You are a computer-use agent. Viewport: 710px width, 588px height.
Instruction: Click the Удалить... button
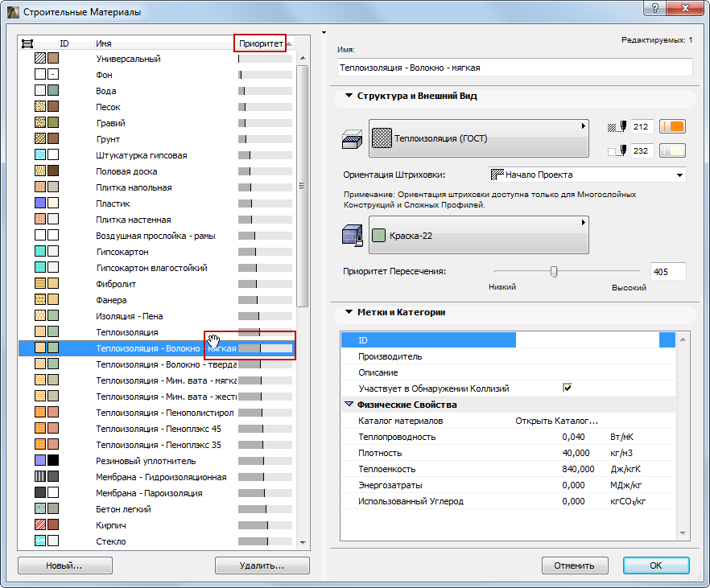(x=262, y=565)
